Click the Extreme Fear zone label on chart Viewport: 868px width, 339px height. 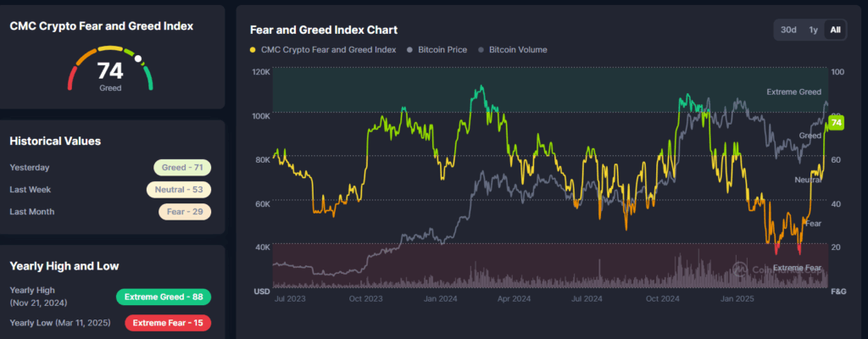click(797, 268)
